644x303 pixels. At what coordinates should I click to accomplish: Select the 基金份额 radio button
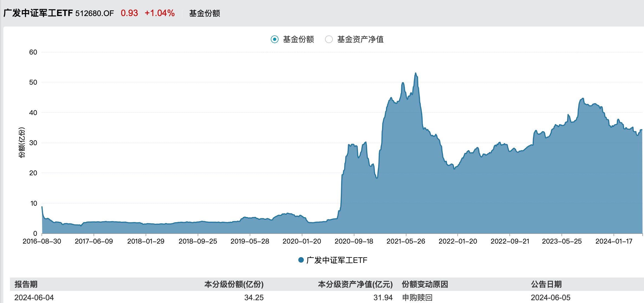[274, 39]
